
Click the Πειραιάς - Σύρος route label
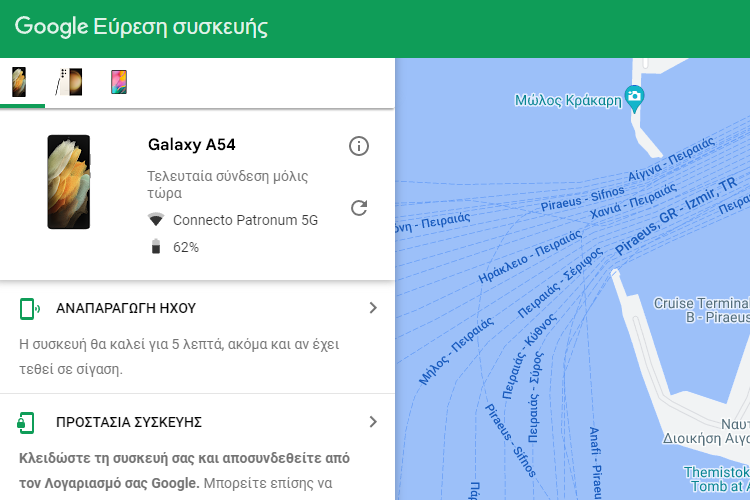536,397
